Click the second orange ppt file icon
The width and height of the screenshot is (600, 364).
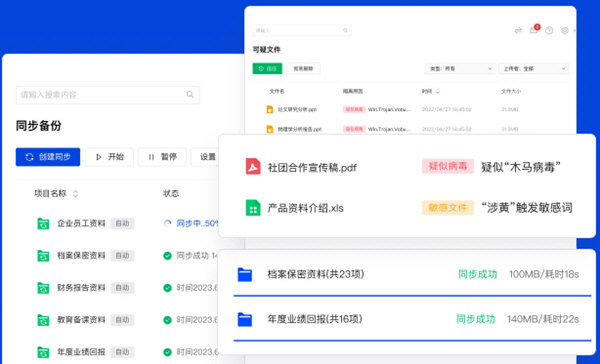click(270, 129)
